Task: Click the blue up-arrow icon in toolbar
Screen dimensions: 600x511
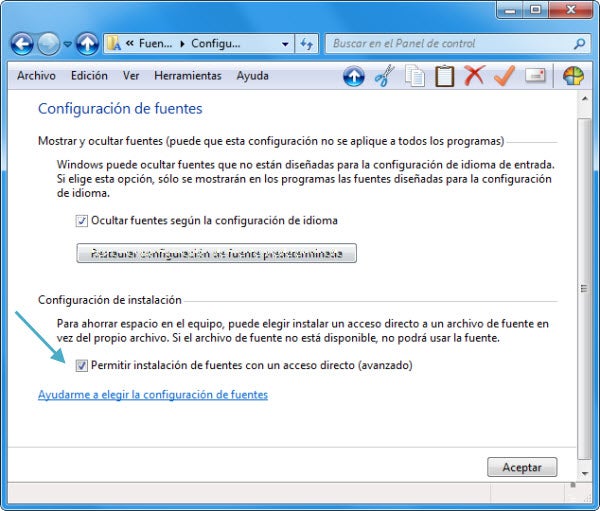Action: coord(353,76)
